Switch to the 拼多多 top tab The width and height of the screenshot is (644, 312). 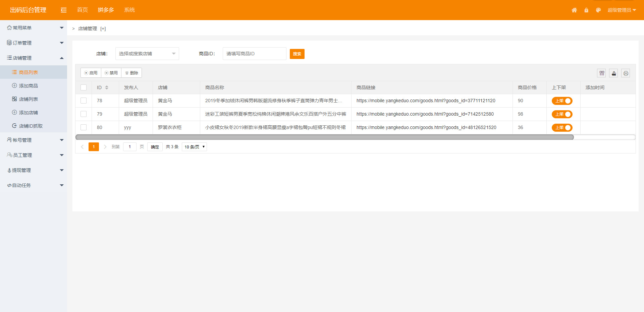click(x=106, y=10)
